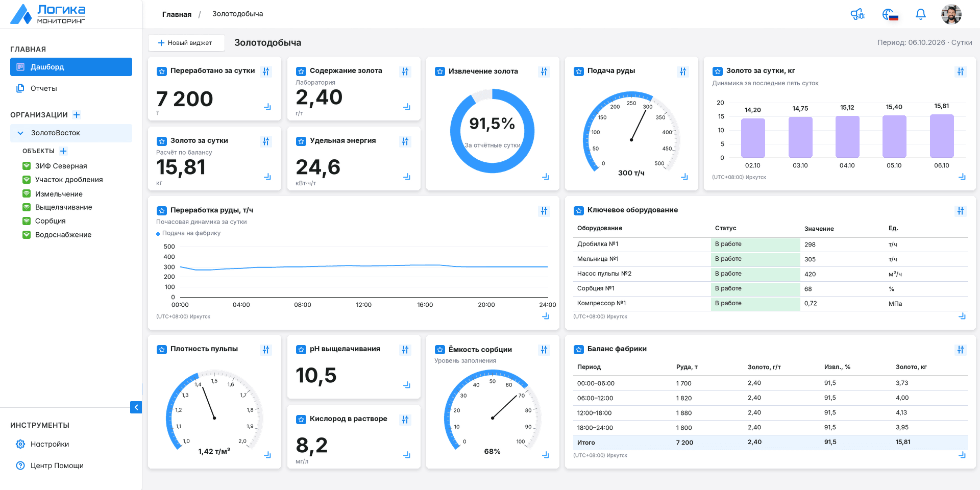This screenshot has width=980, height=490.
Task: Click the megaphone announcements icon
Action: coord(857,14)
